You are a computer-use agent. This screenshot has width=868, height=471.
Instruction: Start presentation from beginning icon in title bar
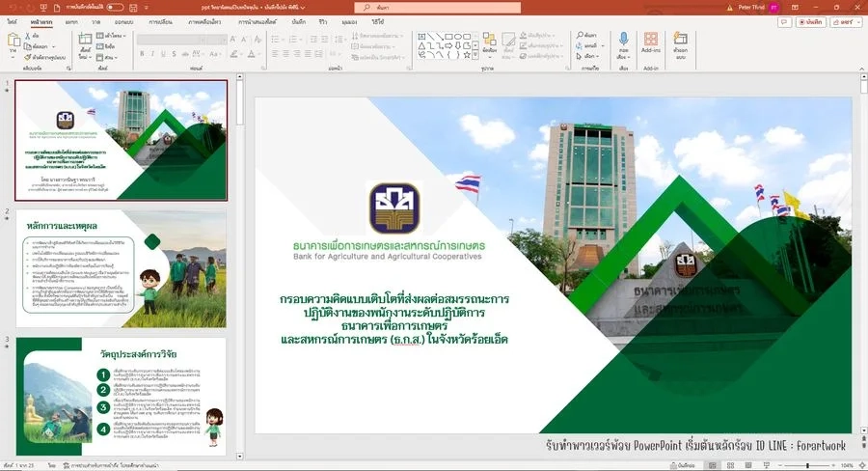[43, 7]
